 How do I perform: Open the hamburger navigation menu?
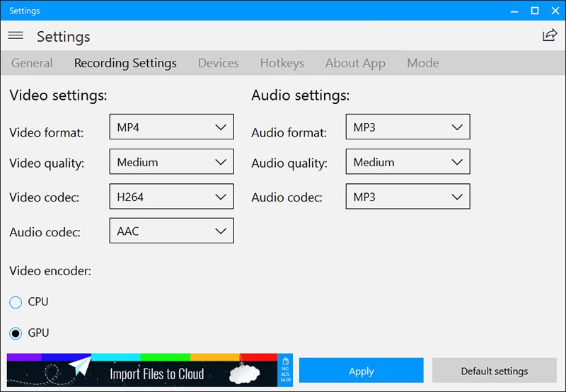pos(16,35)
